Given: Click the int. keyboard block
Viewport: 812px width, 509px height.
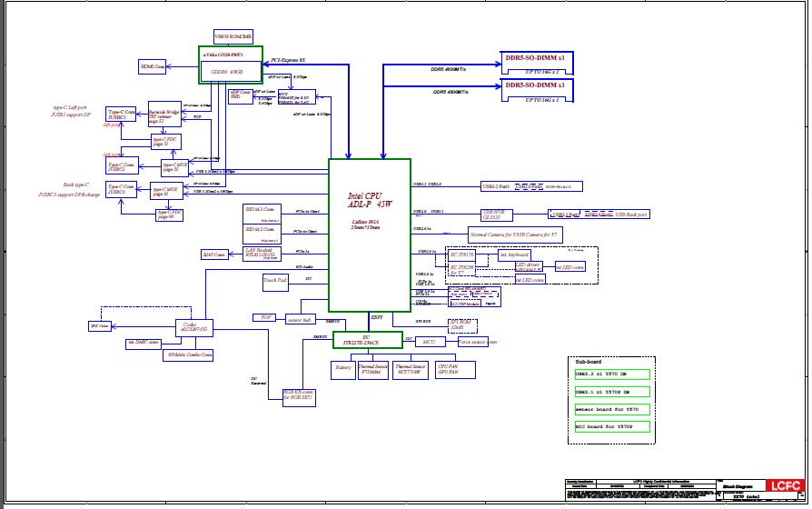Looking at the screenshot, I should [515, 255].
